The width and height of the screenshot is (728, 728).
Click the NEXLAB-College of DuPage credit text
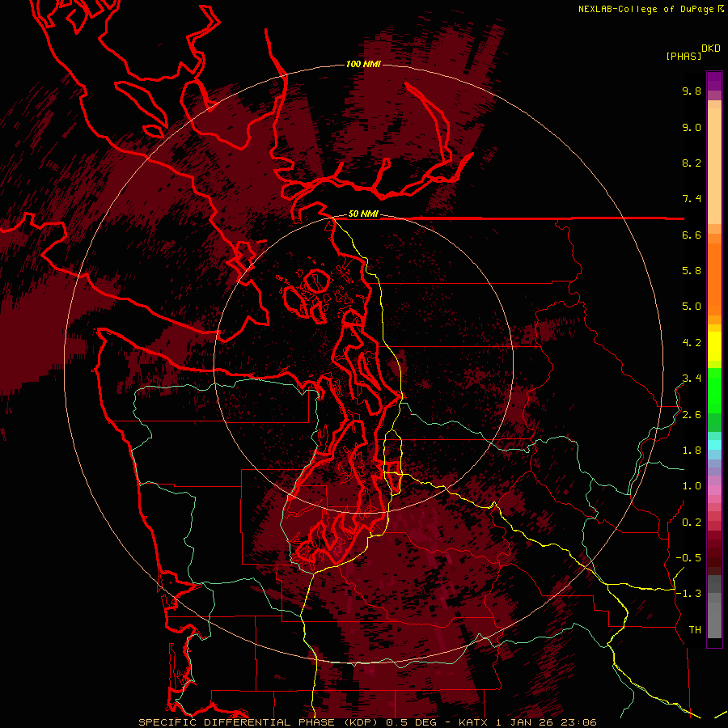(x=645, y=9)
